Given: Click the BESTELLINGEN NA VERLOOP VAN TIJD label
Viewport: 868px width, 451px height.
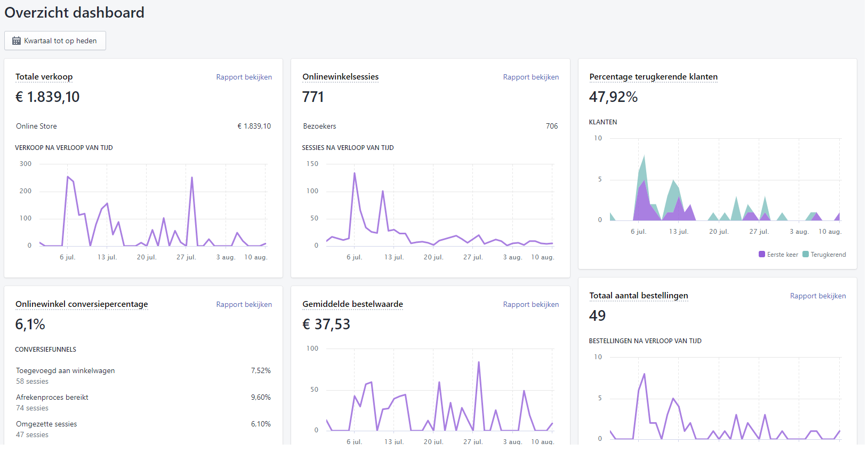Looking at the screenshot, I should 645,341.
